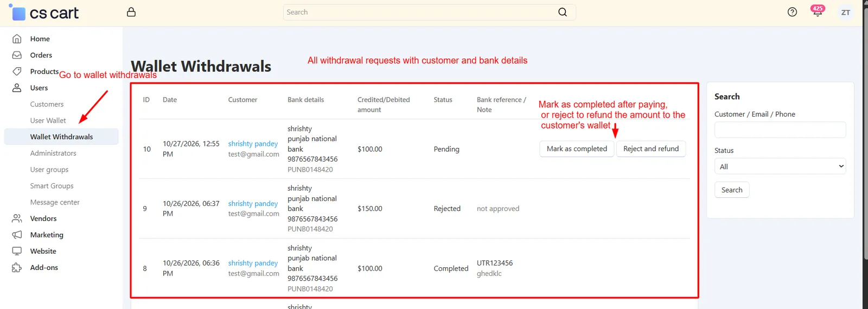The image size is (868, 309).
Task: Open Administrators submenu item
Action: click(53, 153)
